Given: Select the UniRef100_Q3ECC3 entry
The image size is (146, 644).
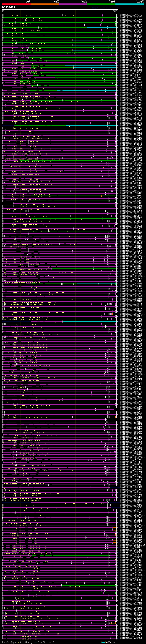Looking at the screenshot, I should 131,635.
